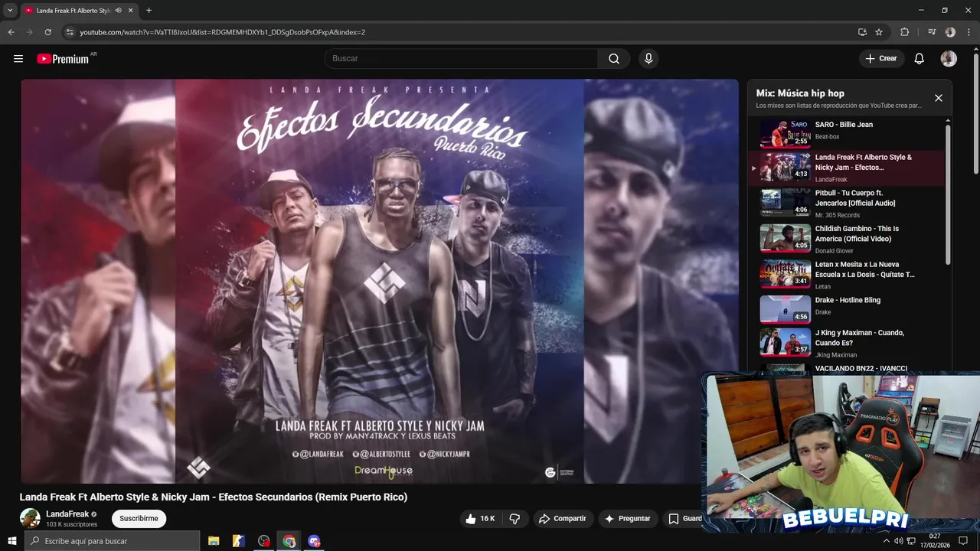980x551 pixels.
Task: Click the playlist panel scrollbar
Action: click(948, 195)
